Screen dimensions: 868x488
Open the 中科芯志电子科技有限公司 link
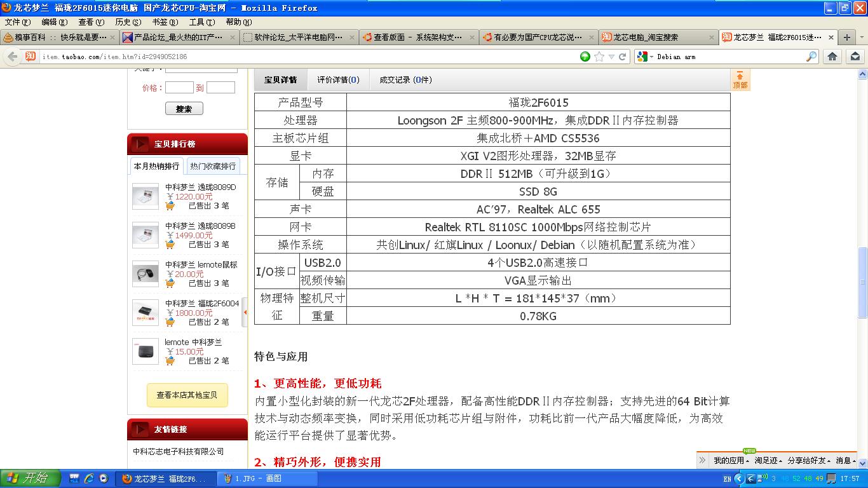click(x=179, y=451)
